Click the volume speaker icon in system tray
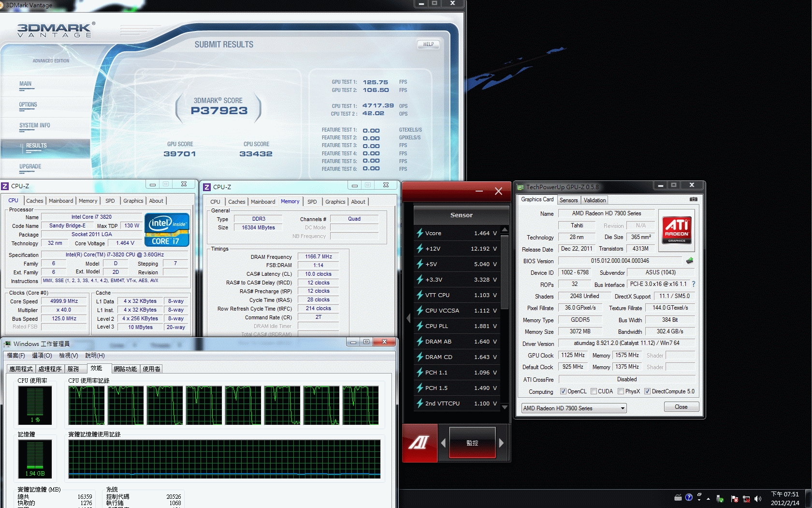812x508 pixels. 757,498
